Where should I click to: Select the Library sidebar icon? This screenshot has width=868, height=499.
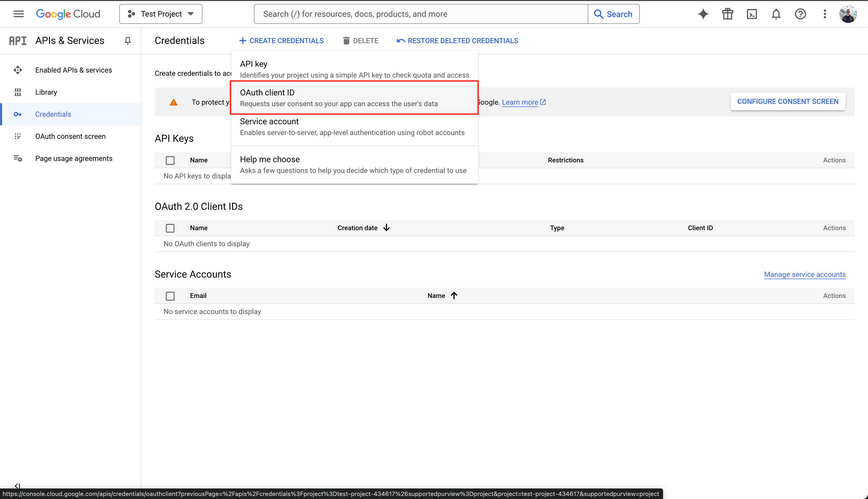[x=18, y=92]
